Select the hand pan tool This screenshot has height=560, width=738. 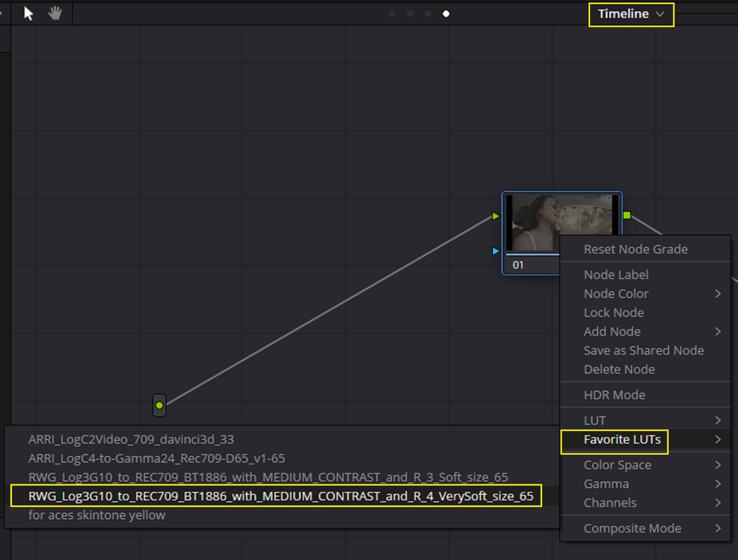pos(55,13)
